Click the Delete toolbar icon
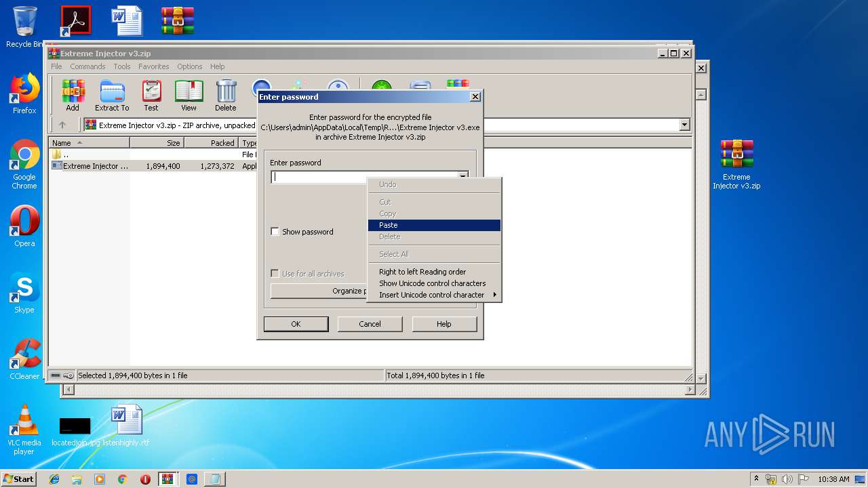The image size is (868, 488). (x=226, y=96)
